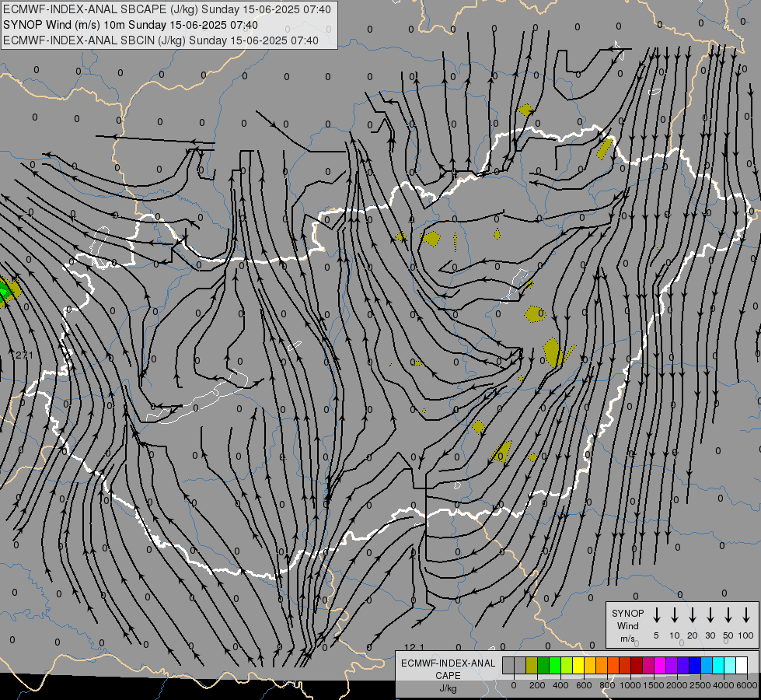Click the 10 m/s wind arrow in the legend
This screenshot has width=761, height=700.
pyautogui.click(x=674, y=615)
